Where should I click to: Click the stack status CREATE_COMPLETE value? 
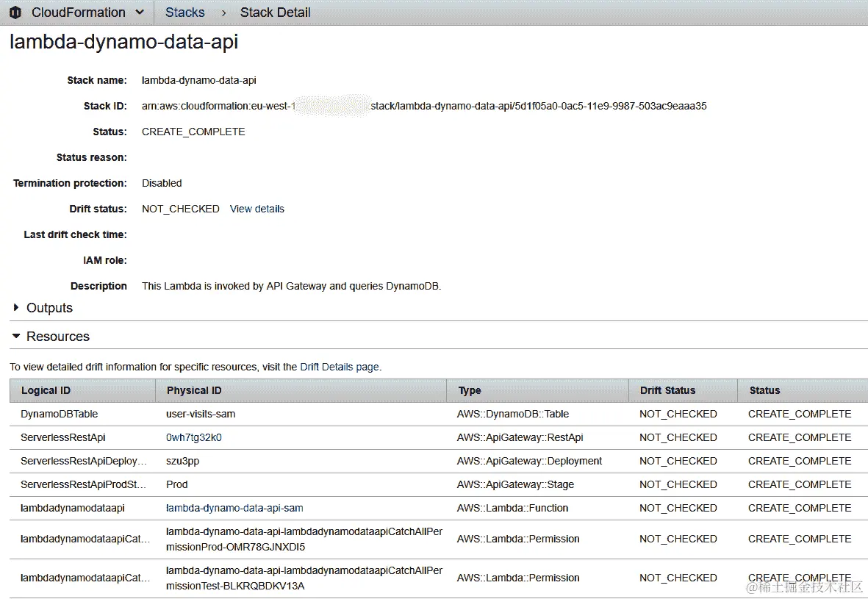tap(193, 132)
